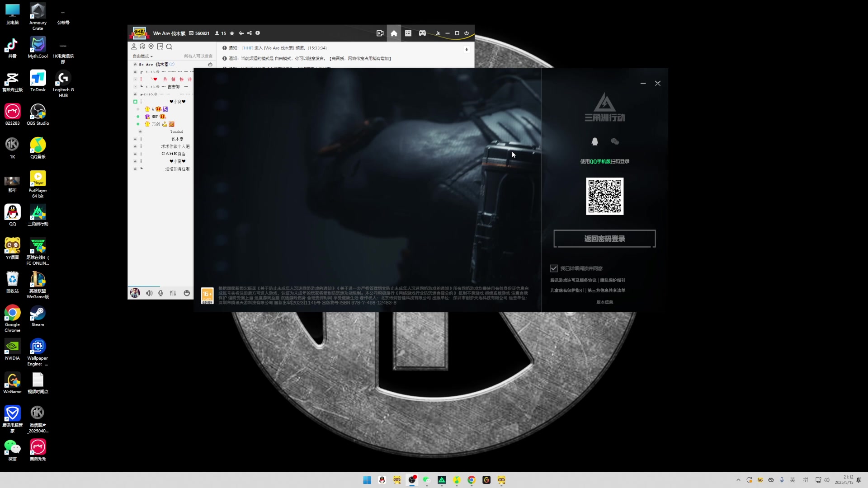
Task: Click the YY share channel icon
Action: [x=250, y=33]
